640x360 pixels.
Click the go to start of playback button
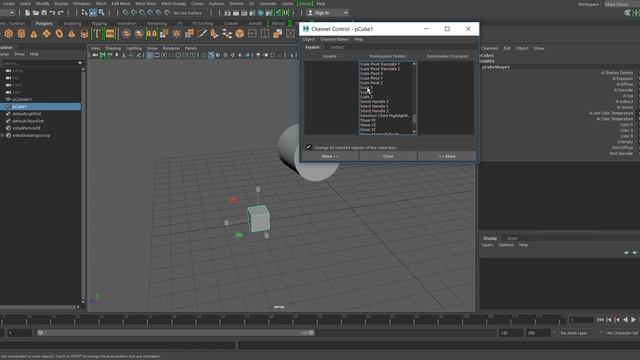click(x=600, y=320)
